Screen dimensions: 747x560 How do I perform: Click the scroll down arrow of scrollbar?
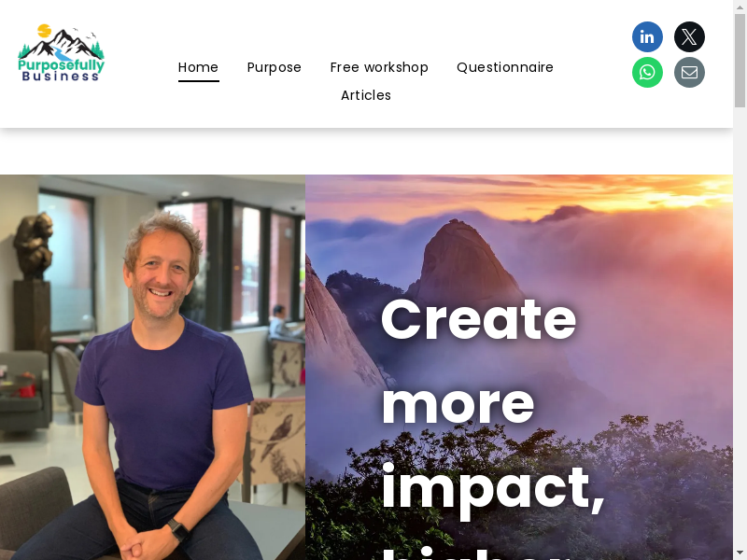point(740,553)
